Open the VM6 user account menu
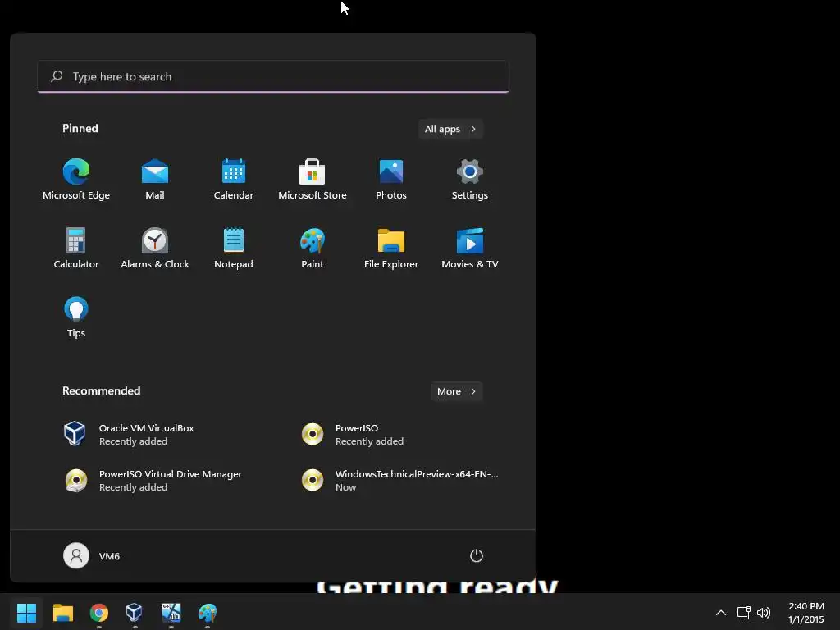The height and width of the screenshot is (630, 840). point(92,555)
